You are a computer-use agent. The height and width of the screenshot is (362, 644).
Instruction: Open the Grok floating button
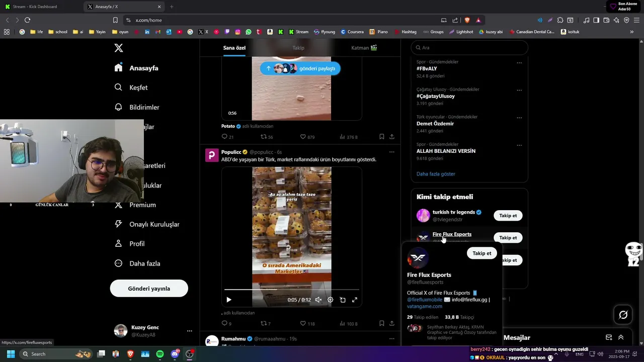[x=623, y=315]
